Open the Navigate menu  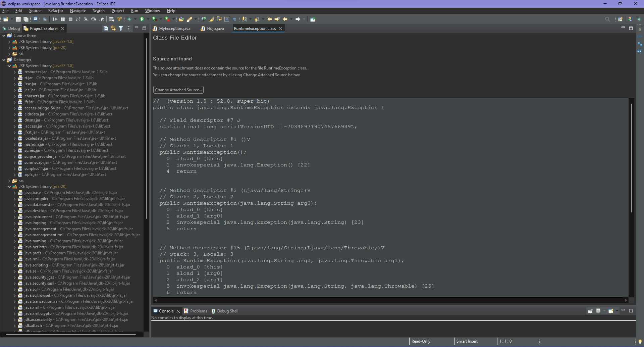[x=78, y=11]
